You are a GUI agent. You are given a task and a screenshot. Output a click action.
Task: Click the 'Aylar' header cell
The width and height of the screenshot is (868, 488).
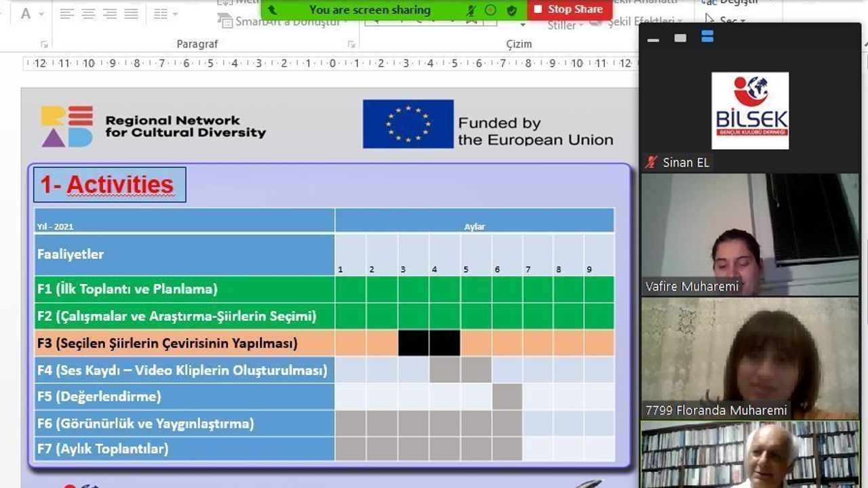[x=475, y=221]
